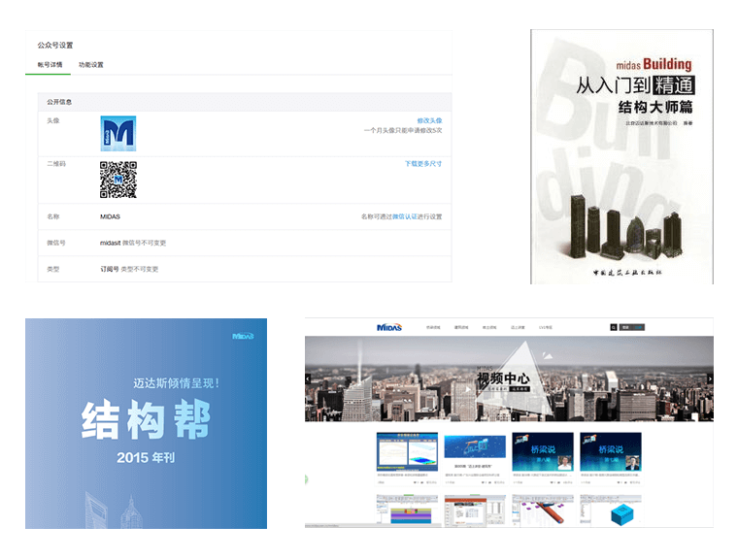
Task: Open the video thumbnail showing a dialog window
Action: [475, 511]
